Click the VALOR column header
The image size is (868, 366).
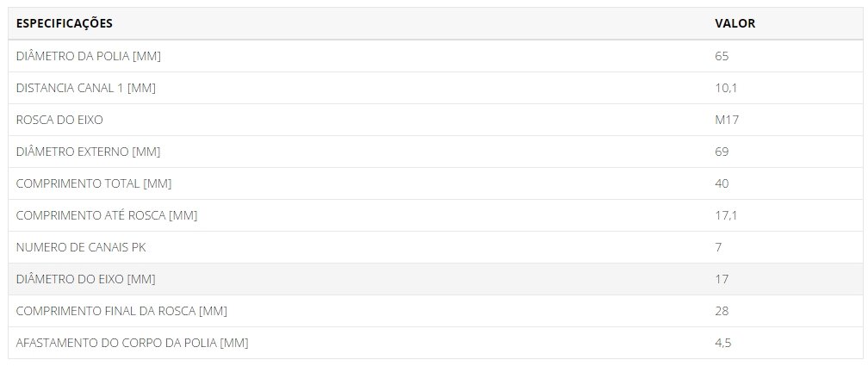coord(735,23)
